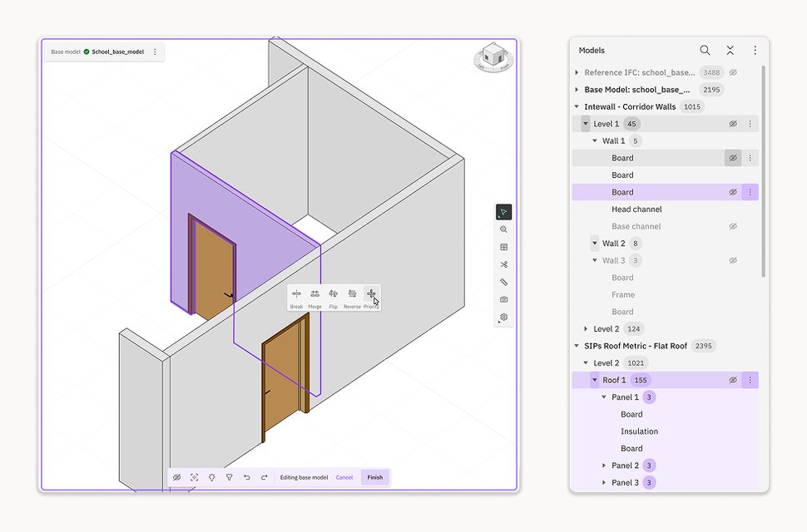807x532 pixels.
Task: Click the Priority wall action
Action: coord(371,298)
